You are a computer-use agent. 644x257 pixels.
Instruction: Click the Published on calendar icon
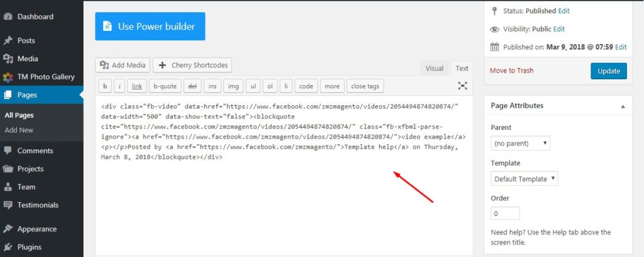pyautogui.click(x=494, y=47)
